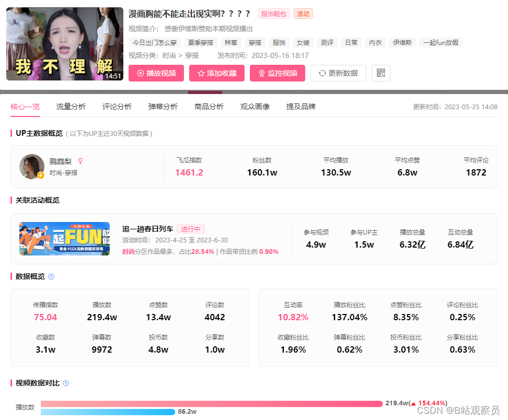
Task: Click the 平均播放 value 130.5w
Action: (336, 172)
